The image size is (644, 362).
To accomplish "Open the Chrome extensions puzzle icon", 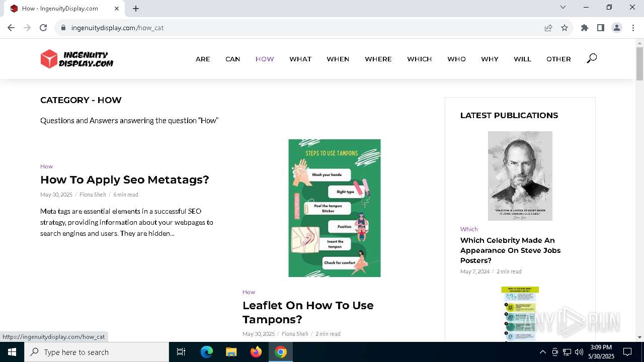I will pos(585,28).
